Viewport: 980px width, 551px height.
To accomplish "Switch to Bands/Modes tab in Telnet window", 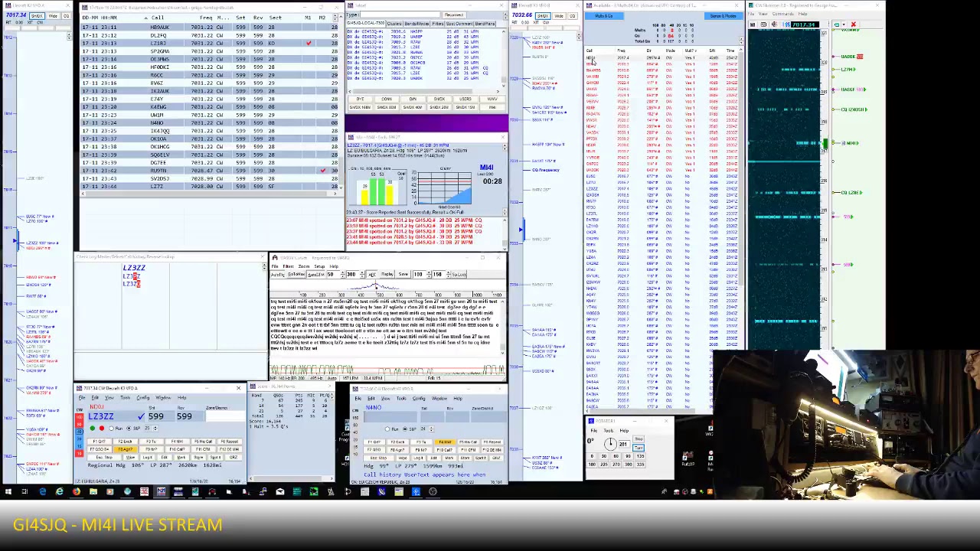I will tap(416, 24).
